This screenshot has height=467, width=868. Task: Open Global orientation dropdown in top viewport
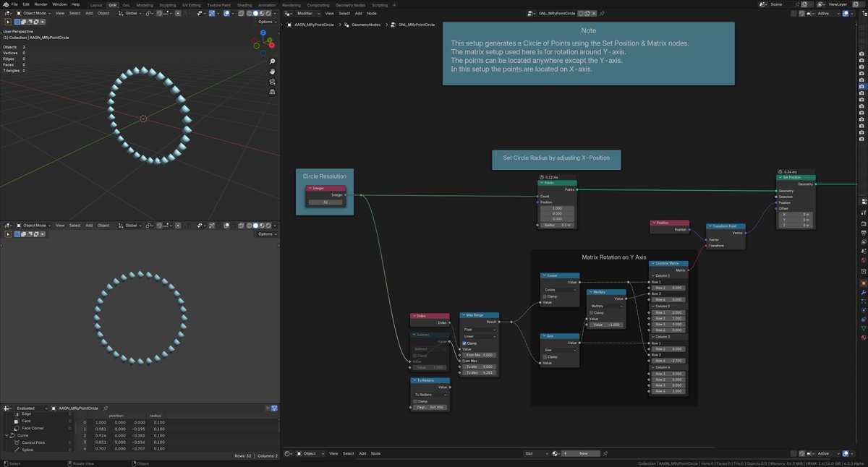[x=129, y=13]
